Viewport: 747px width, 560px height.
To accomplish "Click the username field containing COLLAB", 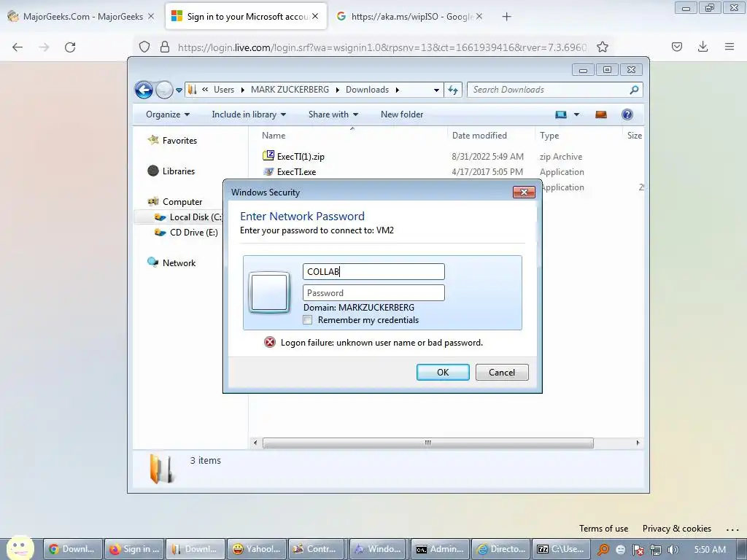I will [373, 271].
